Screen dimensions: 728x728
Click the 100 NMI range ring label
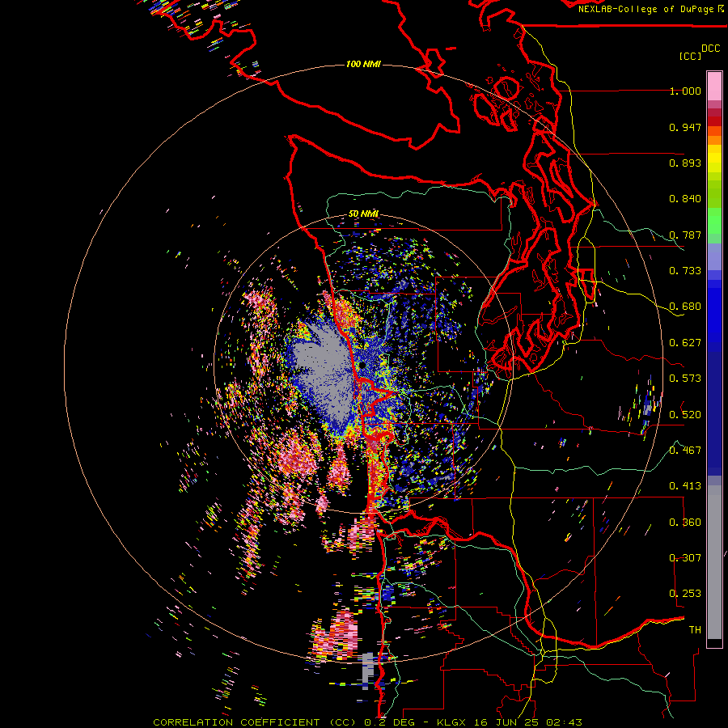tap(363, 64)
